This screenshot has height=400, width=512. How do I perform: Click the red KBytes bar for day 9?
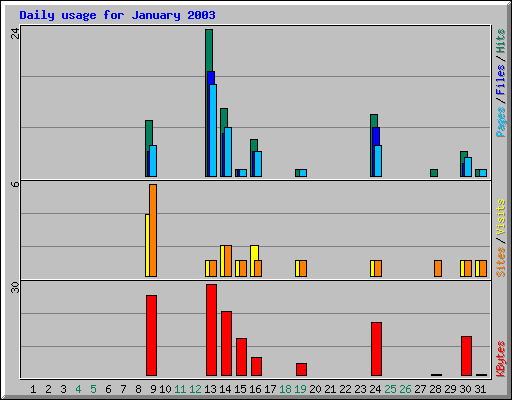pos(151,335)
